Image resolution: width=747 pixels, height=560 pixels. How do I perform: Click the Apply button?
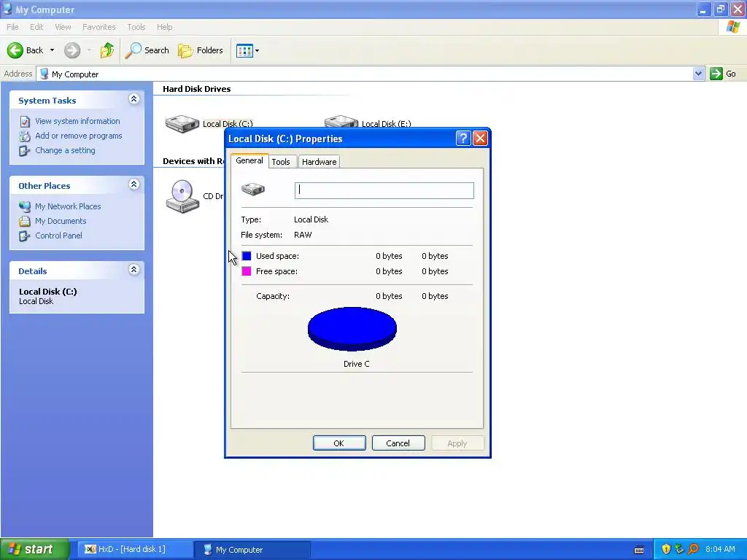pos(457,443)
